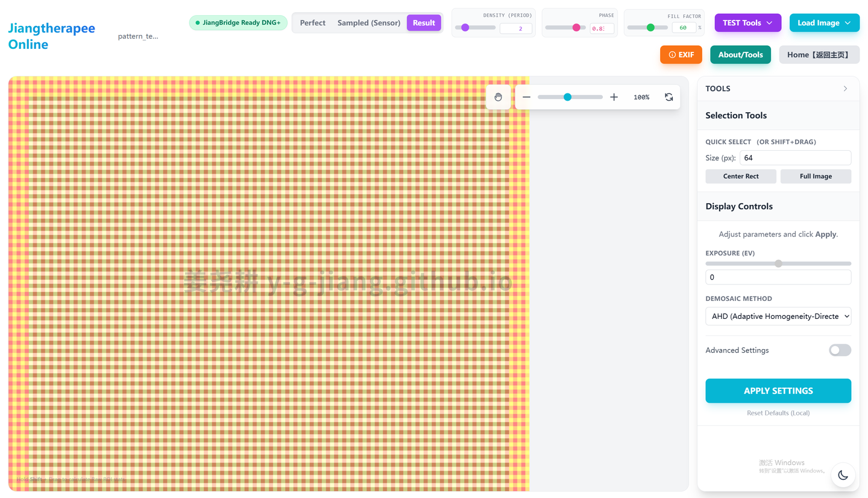
Task: Select the hand pan tool
Action: coord(498,97)
